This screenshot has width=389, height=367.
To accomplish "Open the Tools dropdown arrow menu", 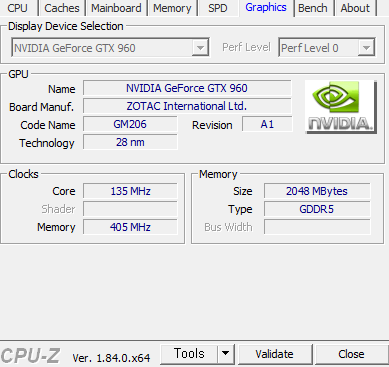I will 226,354.
